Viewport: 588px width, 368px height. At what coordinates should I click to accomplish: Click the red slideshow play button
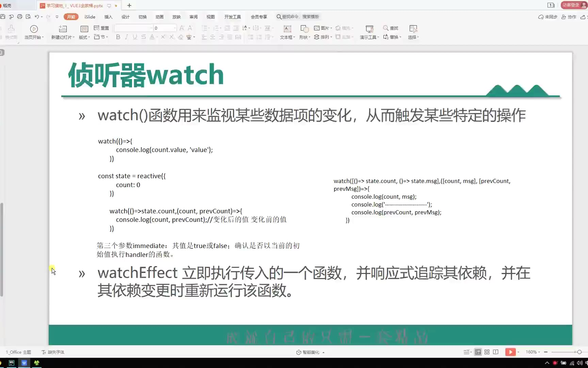[x=510, y=352]
